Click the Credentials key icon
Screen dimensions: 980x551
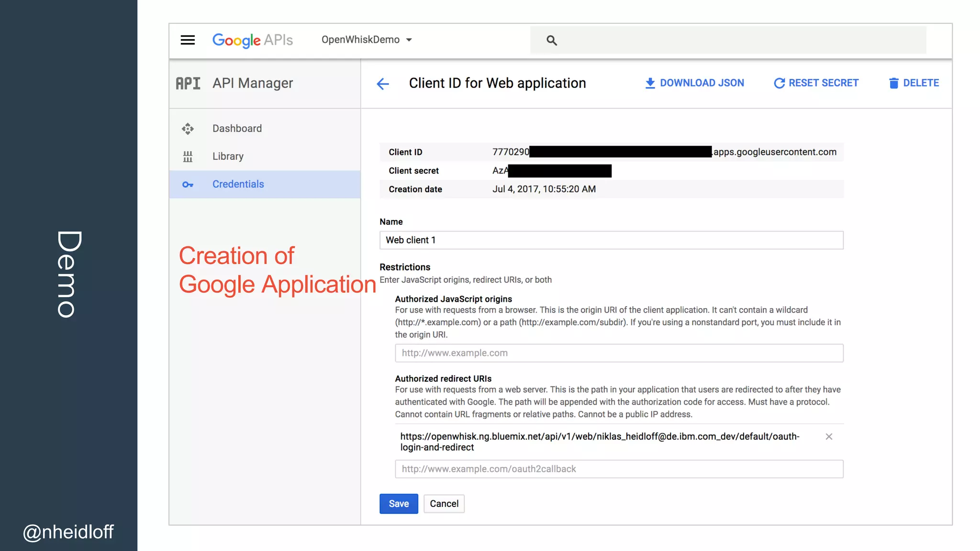[x=188, y=185]
